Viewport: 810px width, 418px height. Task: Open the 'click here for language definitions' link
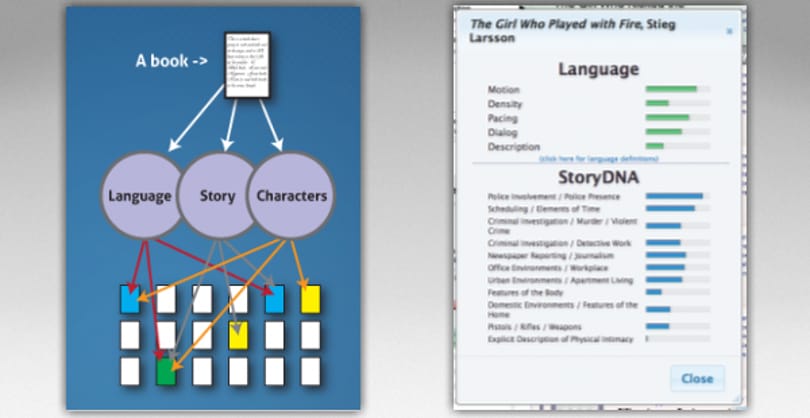(599, 159)
